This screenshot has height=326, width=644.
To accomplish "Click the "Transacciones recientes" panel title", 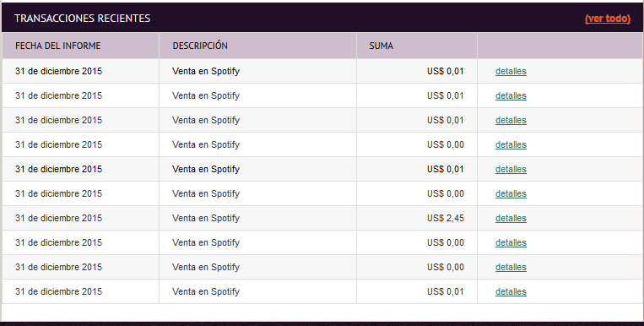I will [82, 19].
